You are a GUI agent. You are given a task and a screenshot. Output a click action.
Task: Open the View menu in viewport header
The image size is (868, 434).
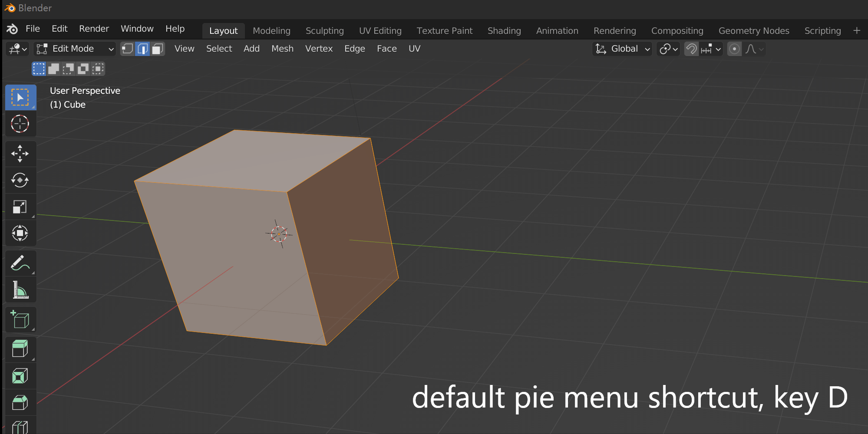(184, 49)
